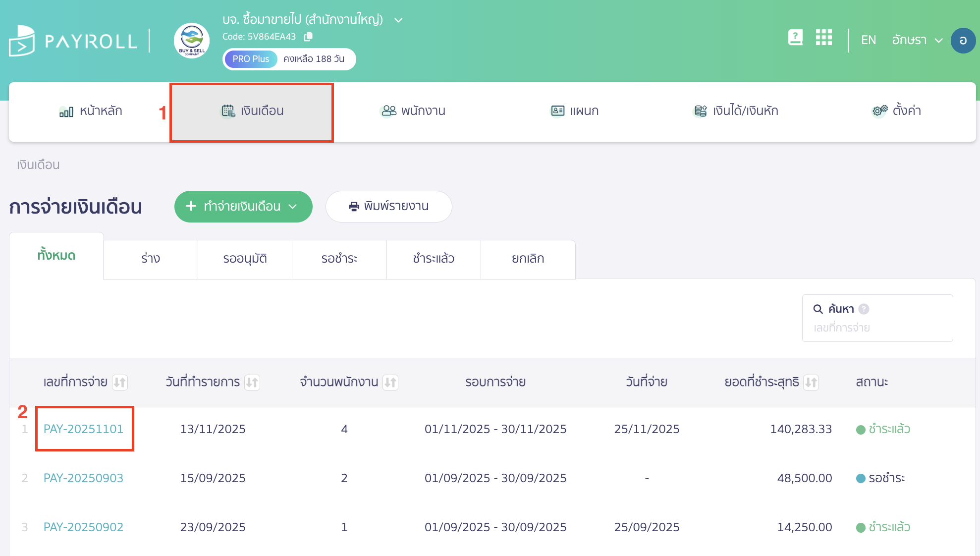Viewport: 980px width, 556px height.
Task: Sort by เลขที่การจ่าย column
Action: pos(119,383)
